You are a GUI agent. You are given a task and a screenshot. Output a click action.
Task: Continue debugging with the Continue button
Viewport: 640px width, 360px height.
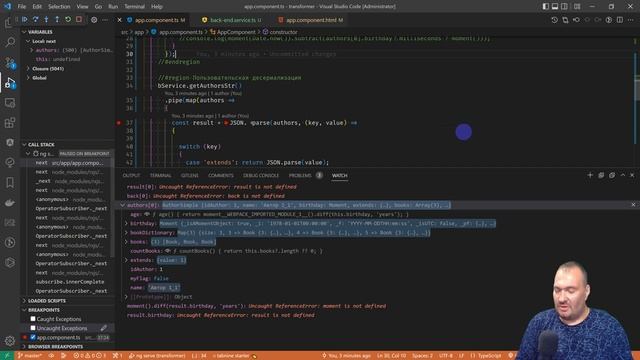[x=25, y=20]
